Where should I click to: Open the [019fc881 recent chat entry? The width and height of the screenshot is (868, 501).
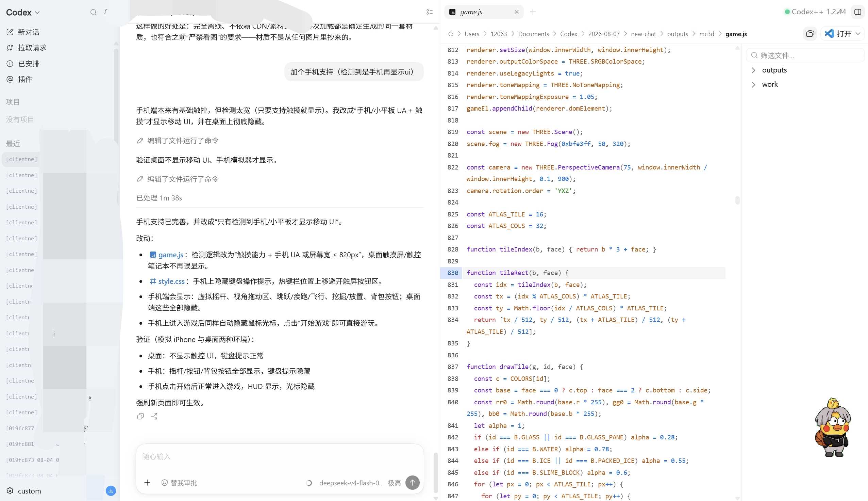click(x=20, y=444)
